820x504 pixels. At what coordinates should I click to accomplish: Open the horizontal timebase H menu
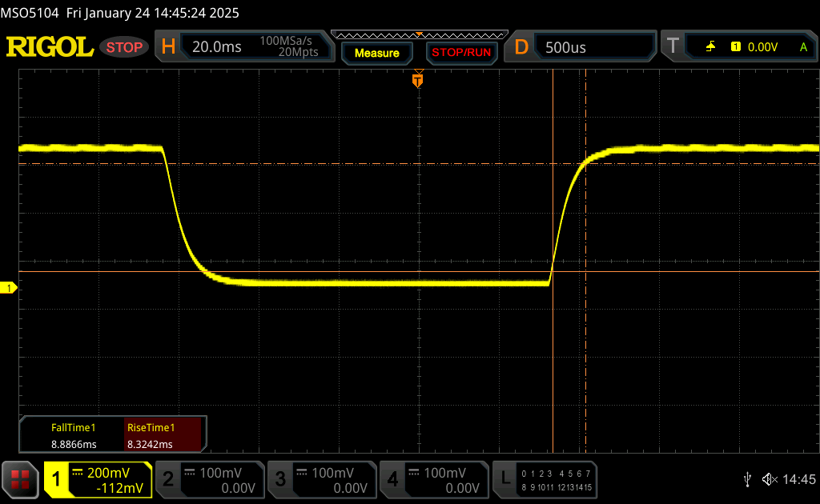click(168, 47)
